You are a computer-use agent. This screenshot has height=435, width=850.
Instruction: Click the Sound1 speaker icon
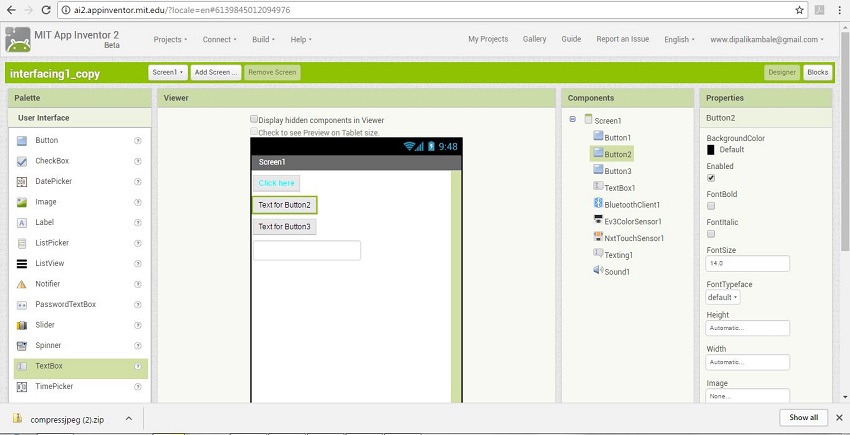598,270
